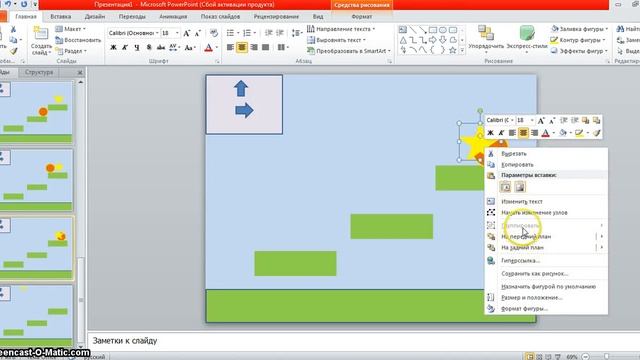Pick the right arrow shape in gallery
Screen dimensions: 640x360
click(x=433, y=40)
